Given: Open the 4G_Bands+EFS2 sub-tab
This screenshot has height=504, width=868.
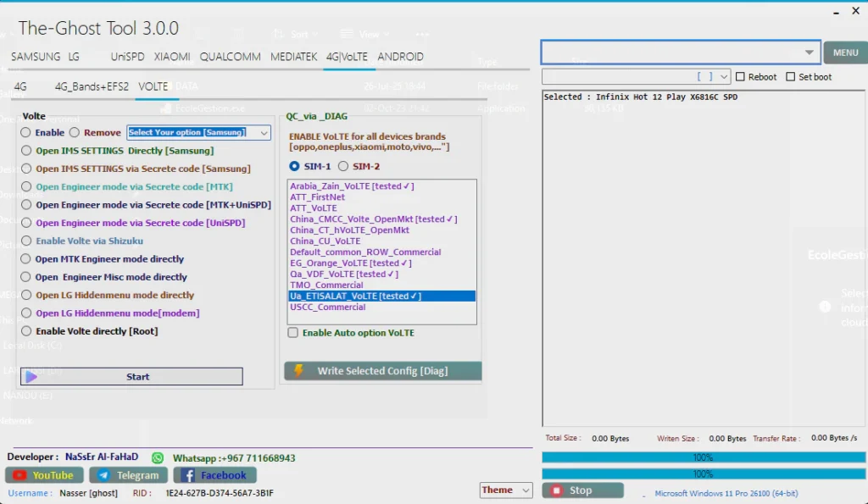Looking at the screenshot, I should pyautogui.click(x=92, y=86).
